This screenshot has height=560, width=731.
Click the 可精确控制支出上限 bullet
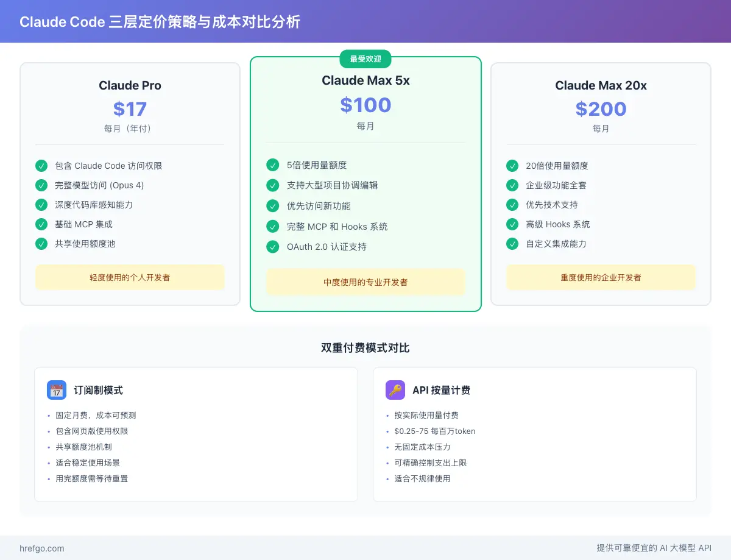click(x=430, y=463)
